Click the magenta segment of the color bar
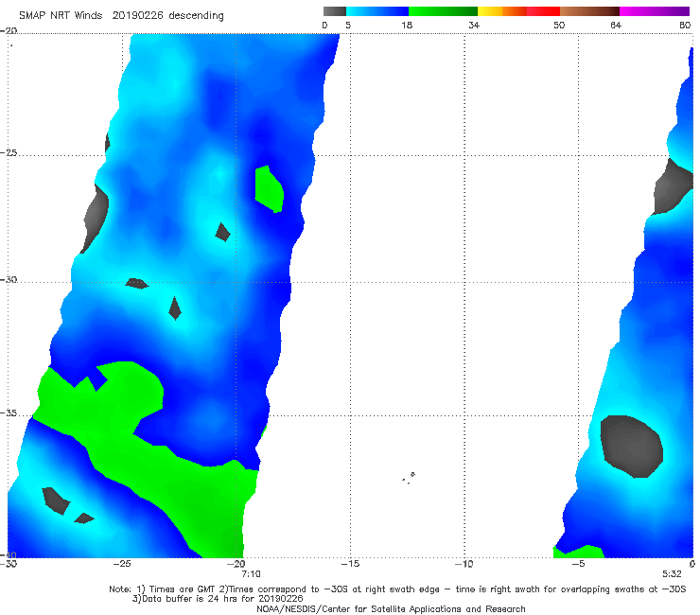Screen dimensions: 700x615 click(655, 11)
